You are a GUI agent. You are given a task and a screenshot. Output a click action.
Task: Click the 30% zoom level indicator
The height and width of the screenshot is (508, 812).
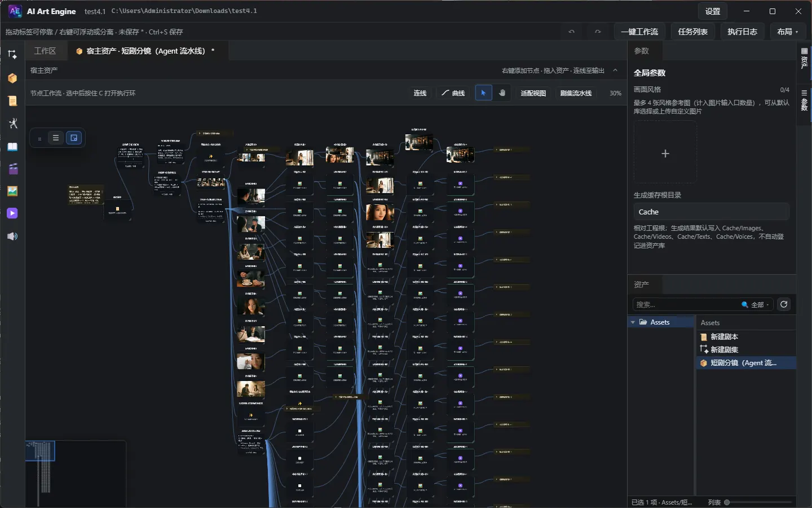click(x=615, y=93)
